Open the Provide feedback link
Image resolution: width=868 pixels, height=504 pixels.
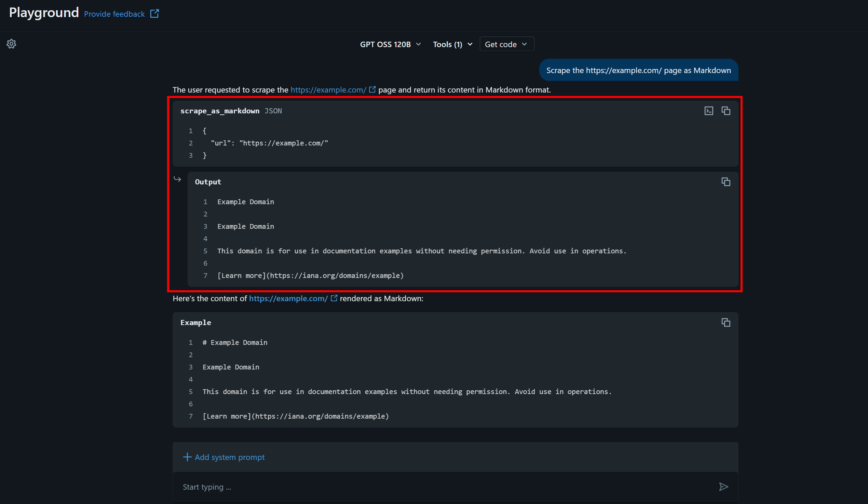pos(114,14)
